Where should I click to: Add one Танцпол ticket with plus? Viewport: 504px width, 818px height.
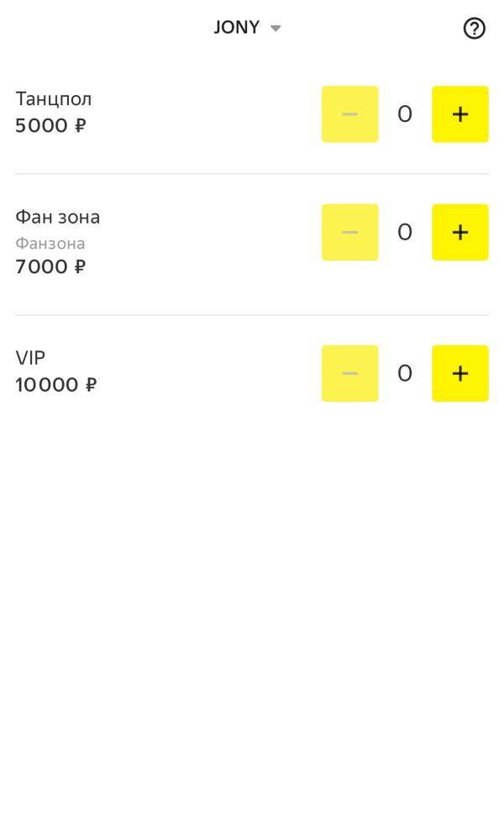click(459, 114)
